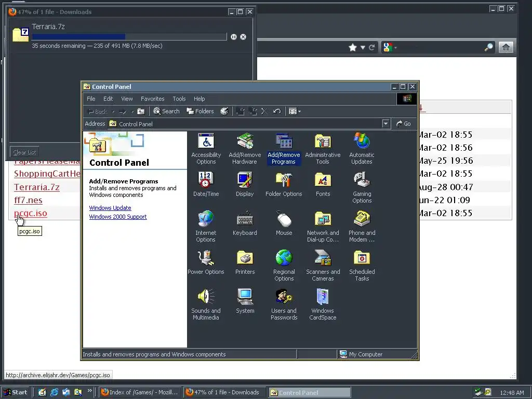532x399 pixels.
Task: Click Clear List in Downloads window
Action: (24, 152)
